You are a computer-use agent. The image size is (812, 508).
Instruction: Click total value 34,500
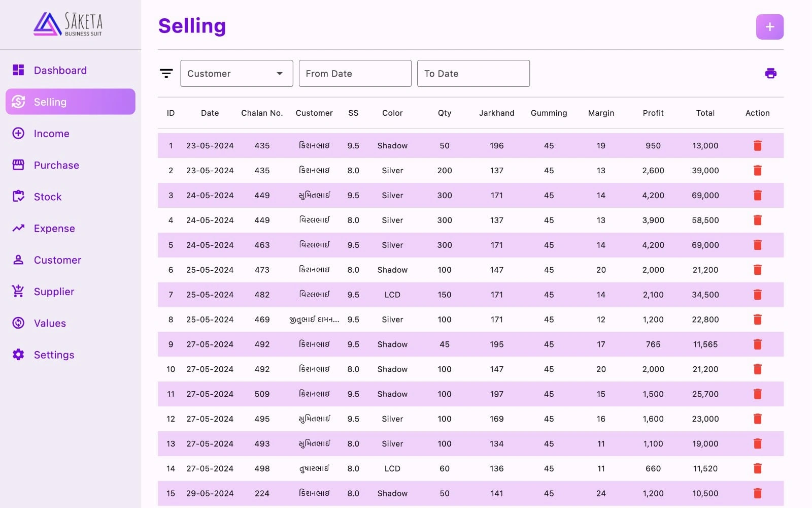tap(705, 295)
